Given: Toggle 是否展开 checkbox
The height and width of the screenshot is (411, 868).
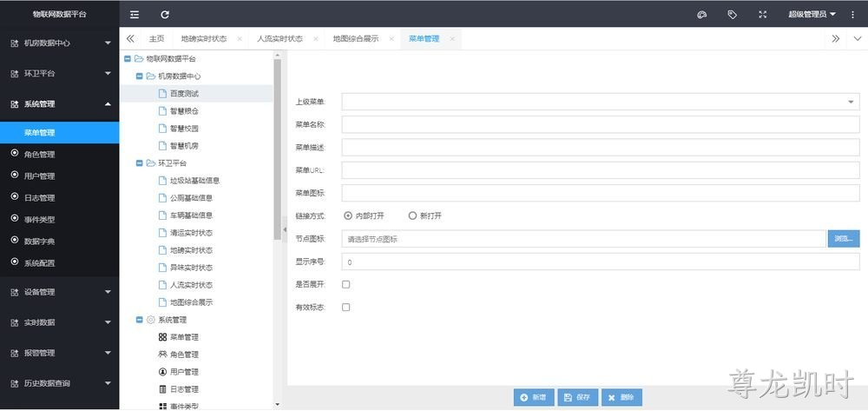Looking at the screenshot, I should click(346, 284).
